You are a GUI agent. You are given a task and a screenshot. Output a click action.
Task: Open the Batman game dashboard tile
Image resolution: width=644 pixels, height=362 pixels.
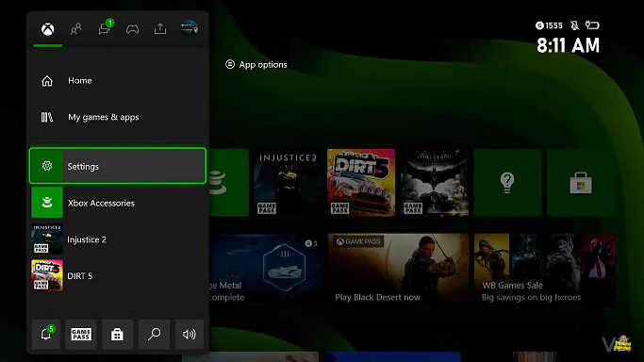[x=434, y=182]
